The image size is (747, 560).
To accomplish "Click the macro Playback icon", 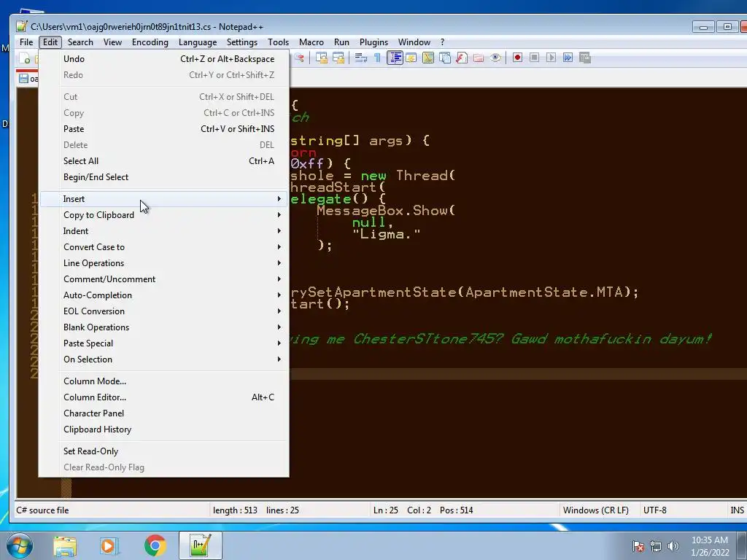I will tap(551, 58).
